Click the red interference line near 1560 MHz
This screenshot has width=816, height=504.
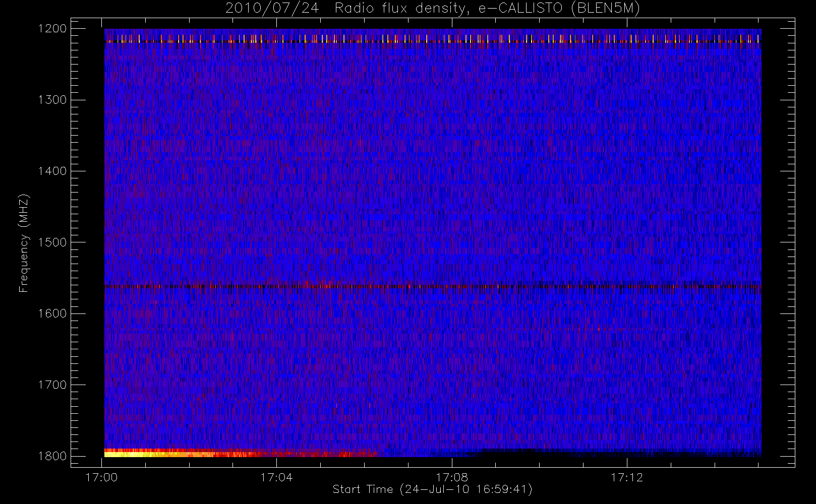pos(433,286)
